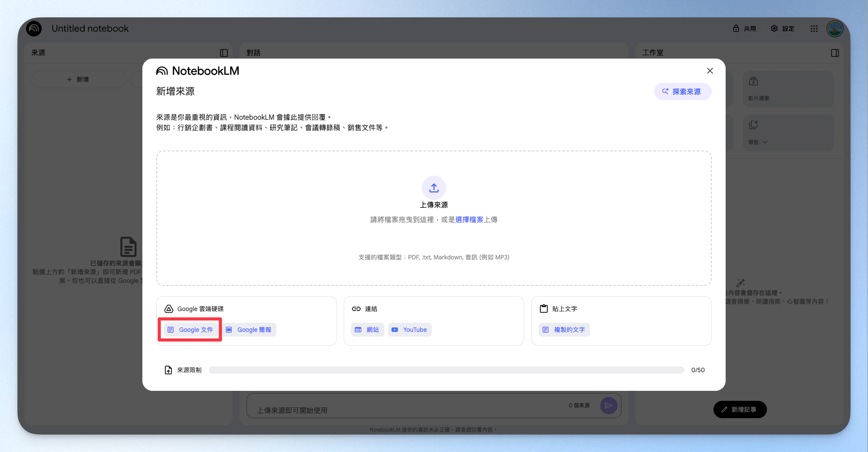Collapse the 工作室 panel toggle
Viewport: 868px width, 452px height.
click(835, 53)
